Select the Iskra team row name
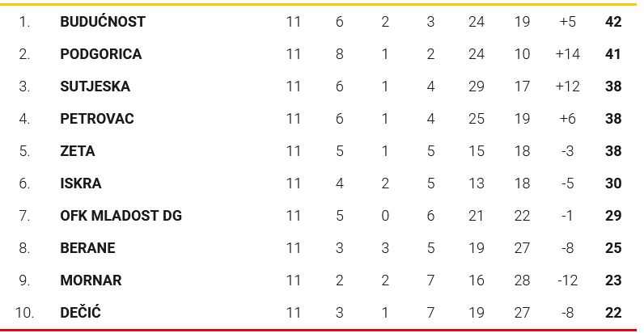This screenshot has width=644, height=333. point(81,183)
